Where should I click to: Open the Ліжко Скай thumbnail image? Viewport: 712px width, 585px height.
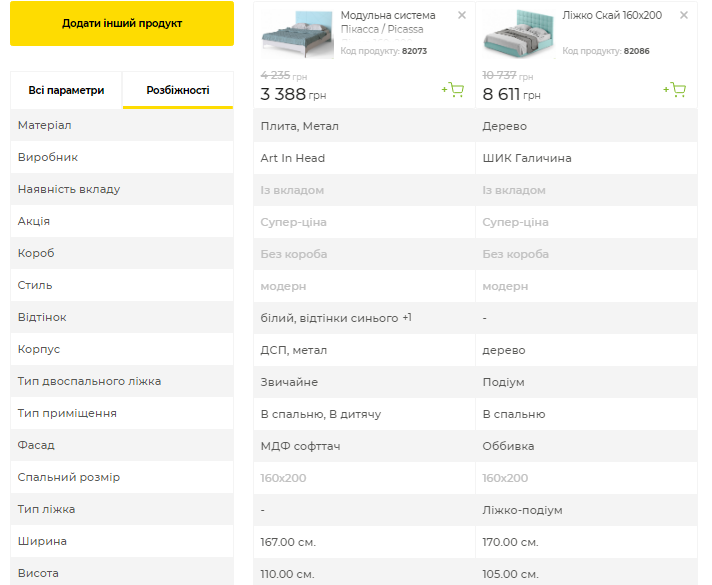(519, 35)
